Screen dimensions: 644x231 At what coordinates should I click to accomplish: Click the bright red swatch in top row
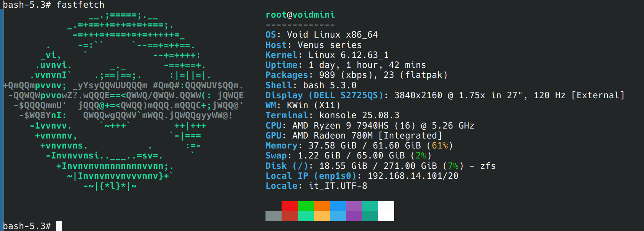click(x=289, y=206)
